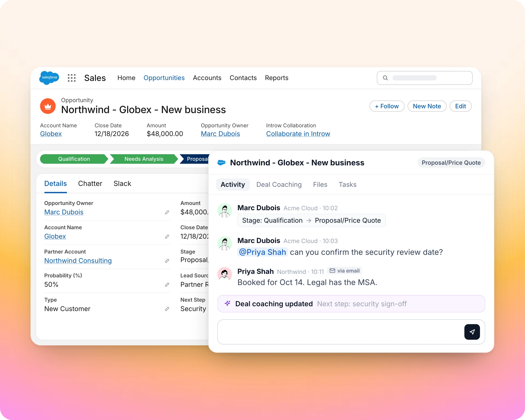This screenshot has height=420, width=525.
Task: Open the Tasks tab
Action: pyautogui.click(x=348, y=185)
